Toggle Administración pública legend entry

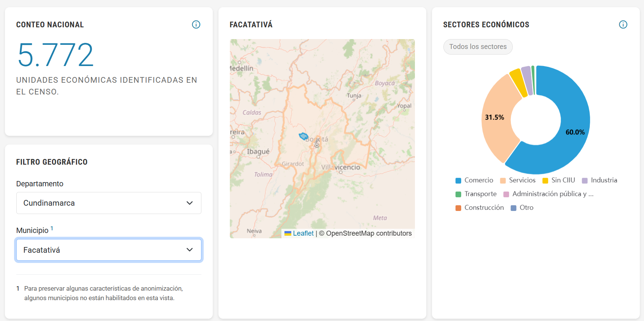[548, 194]
